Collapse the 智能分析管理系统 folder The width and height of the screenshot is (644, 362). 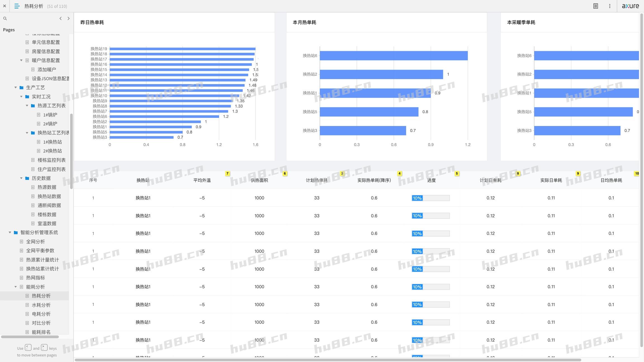coord(10,232)
